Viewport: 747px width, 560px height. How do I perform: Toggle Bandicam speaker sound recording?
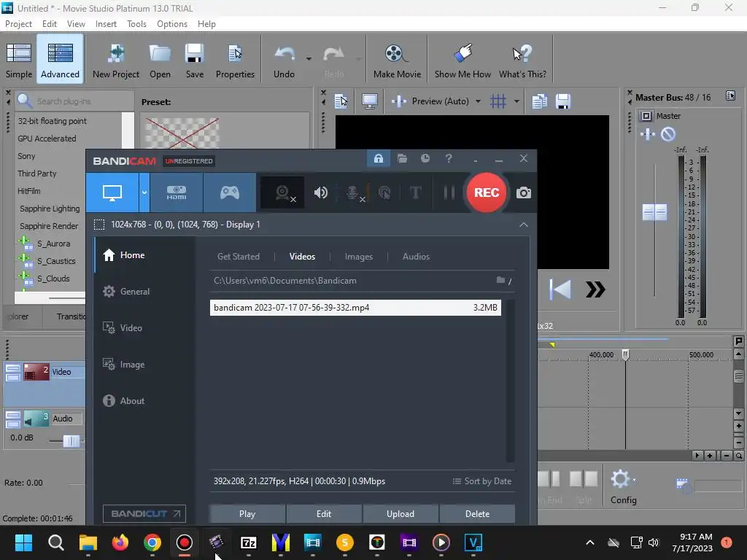coord(321,192)
